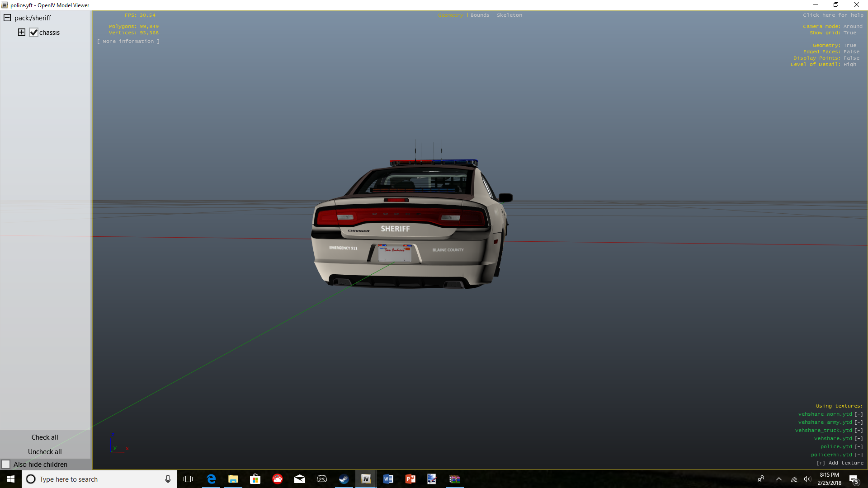Toggle the Show grid setting
The image size is (868, 488).
click(850, 33)
